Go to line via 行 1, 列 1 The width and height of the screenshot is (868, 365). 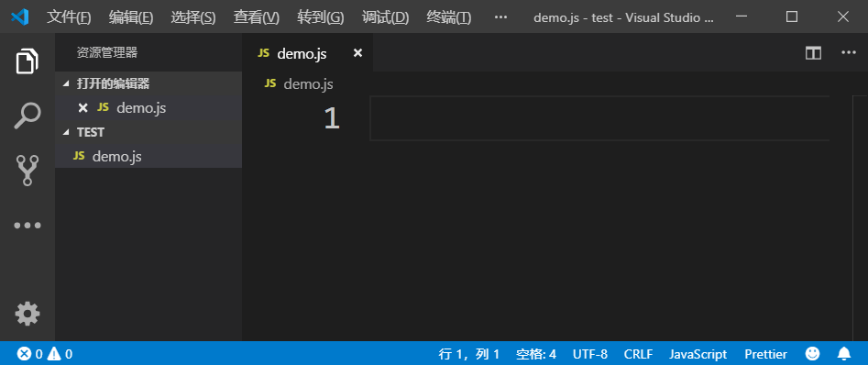click(x=469, y=353)
